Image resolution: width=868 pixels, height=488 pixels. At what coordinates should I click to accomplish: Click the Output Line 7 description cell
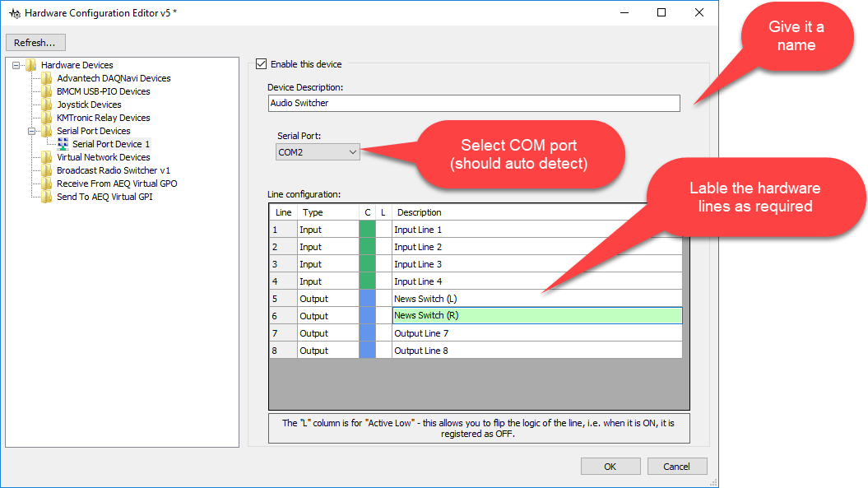537,333
